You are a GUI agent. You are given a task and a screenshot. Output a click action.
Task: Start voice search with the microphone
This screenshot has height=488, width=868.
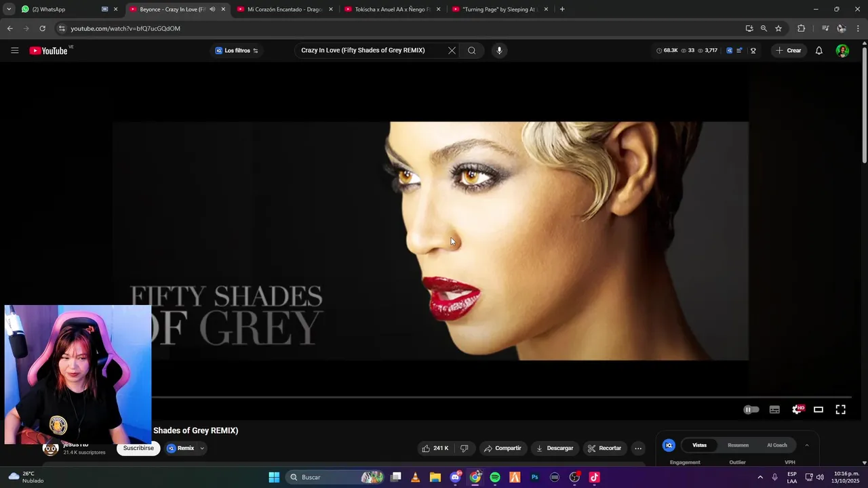[499, 50]
